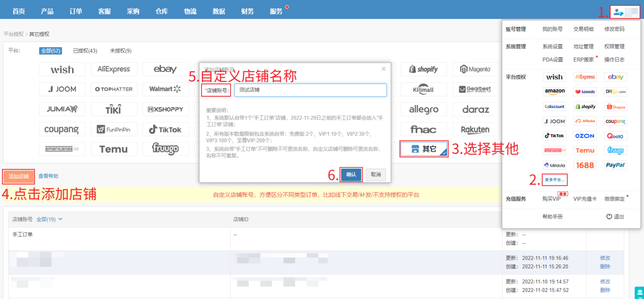Screen dimensions: 644x299
Task: Click OZON logo in account dropdown panel
Action: click(585, 136)
